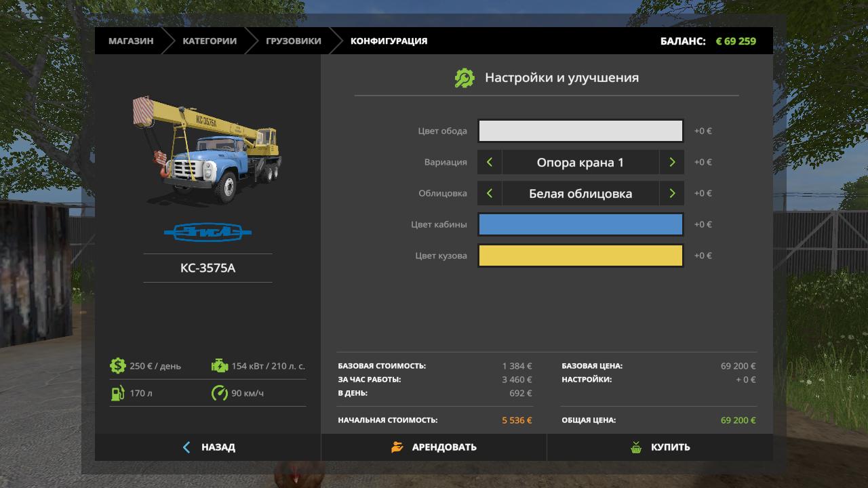868x488 pixels.
Task: Click the fuel tank capacity icon
Action: [x=118, y=393]
